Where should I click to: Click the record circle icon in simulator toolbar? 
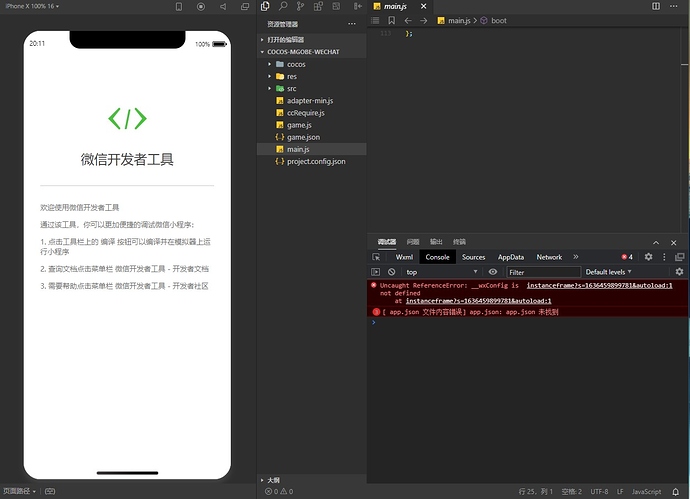point(201,7)
